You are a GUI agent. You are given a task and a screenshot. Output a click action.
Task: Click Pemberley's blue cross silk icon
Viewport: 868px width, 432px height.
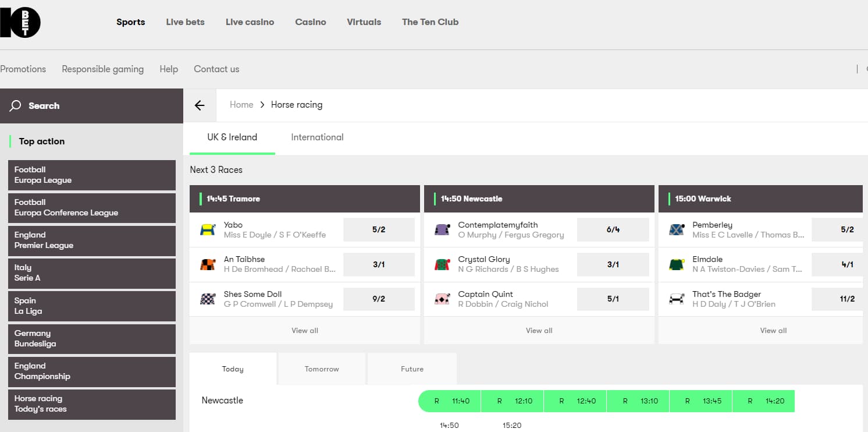[x=677, y=230]
